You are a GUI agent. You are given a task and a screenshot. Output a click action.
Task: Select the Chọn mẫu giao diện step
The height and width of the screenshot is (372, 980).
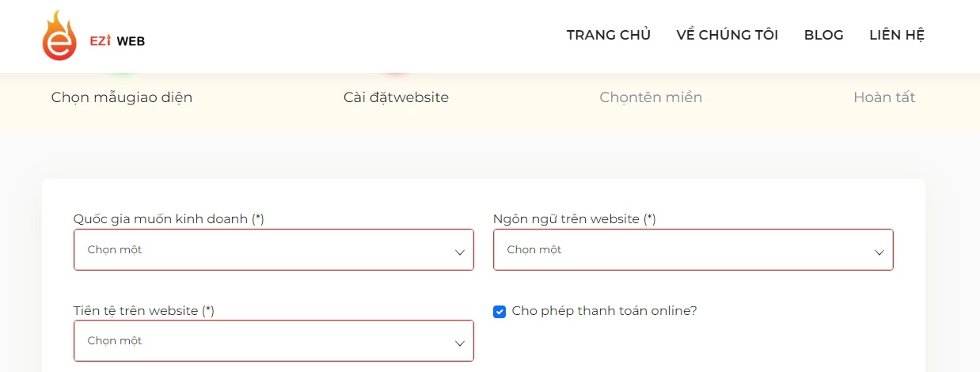[x=122, y=97]
